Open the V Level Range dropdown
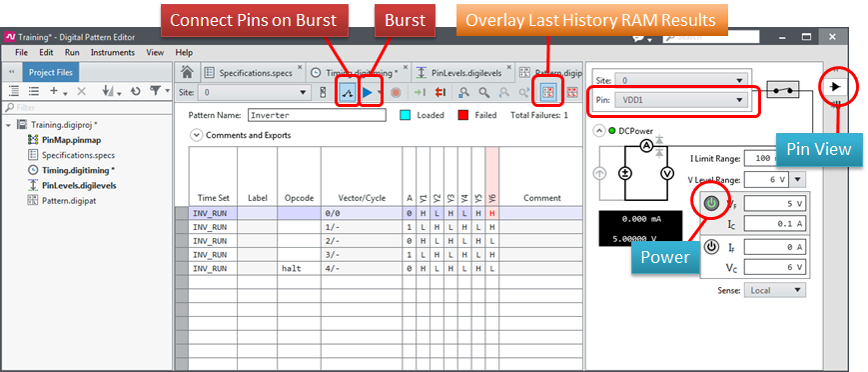 (797, 179)
